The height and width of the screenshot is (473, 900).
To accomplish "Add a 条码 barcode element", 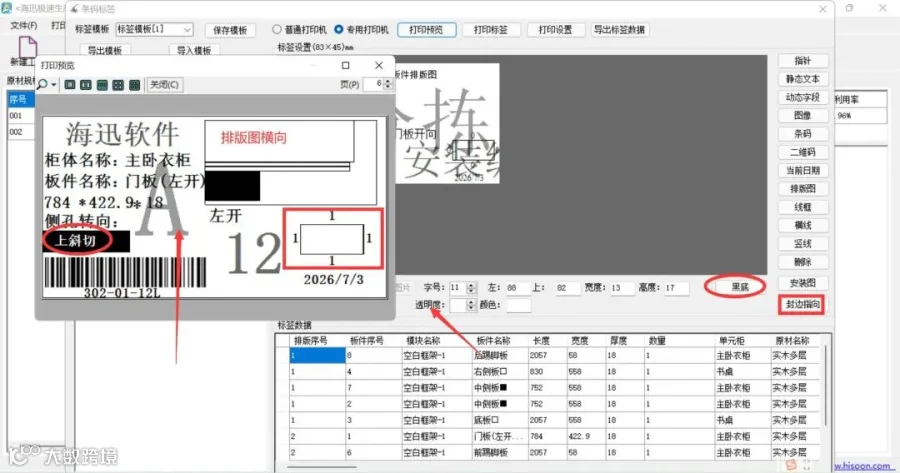I will coord(802,134).
